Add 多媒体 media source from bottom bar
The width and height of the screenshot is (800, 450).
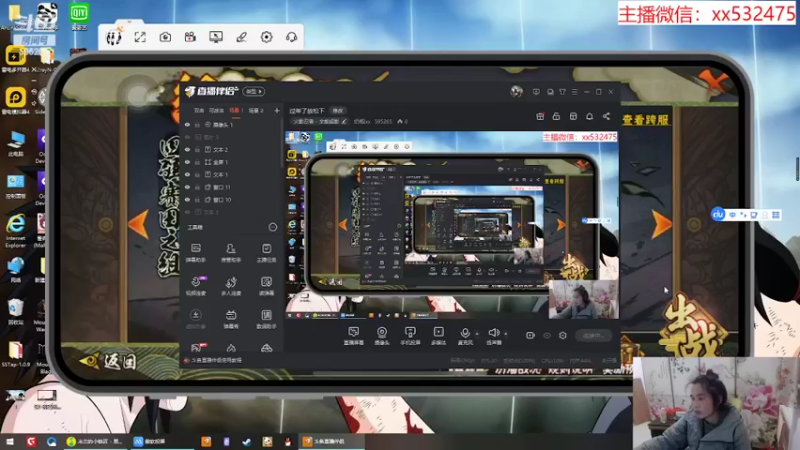tap(438, 336)
